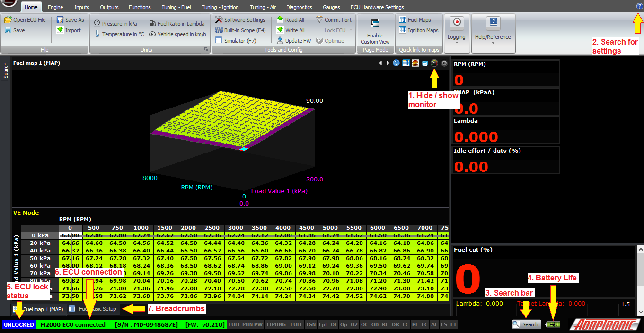Click the Help/Reference book icon
This screenshot has width=644, height=333.
coord(493,22)
